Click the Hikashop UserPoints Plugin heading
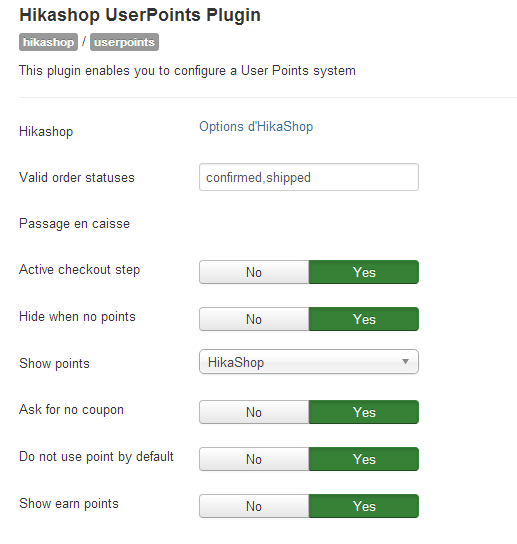This screenshot has width=517, height=544. point(140,15)
